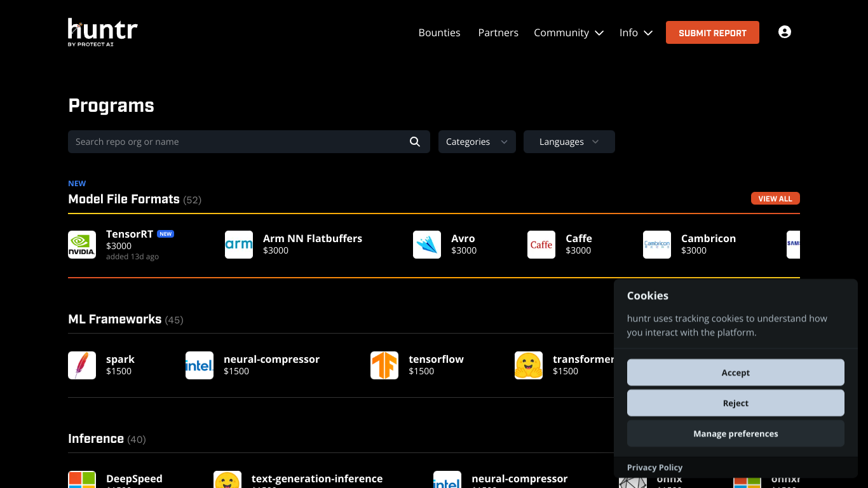Screen dimensions: 868x488
Task: Open the Caffe program
Action: [x=579, y=238]
